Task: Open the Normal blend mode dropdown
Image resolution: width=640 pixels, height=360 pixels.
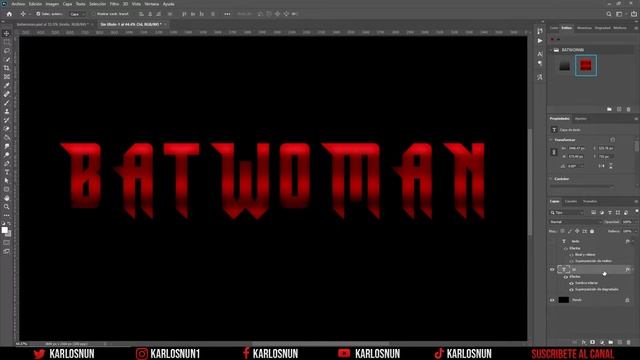Action: (576, 222)
